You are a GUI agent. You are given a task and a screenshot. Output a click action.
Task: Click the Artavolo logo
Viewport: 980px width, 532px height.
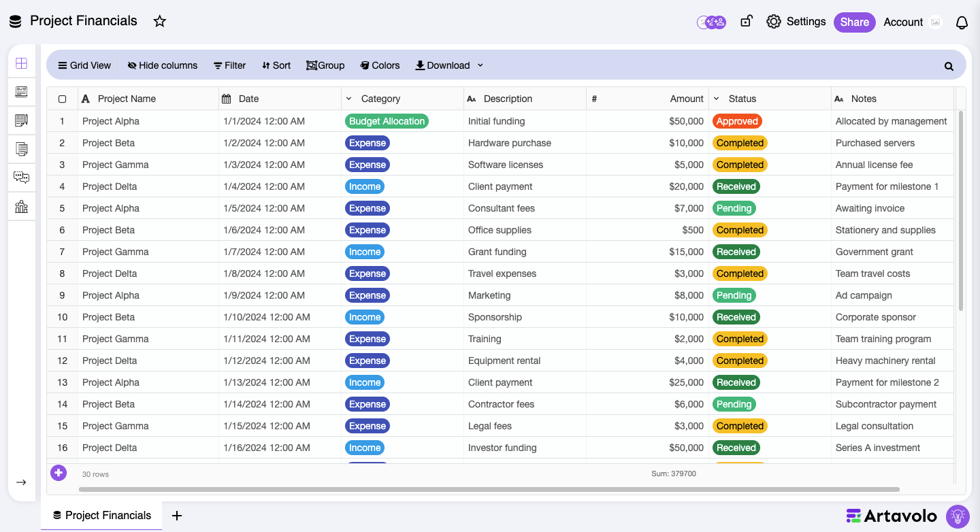click(x=892, y=516)
